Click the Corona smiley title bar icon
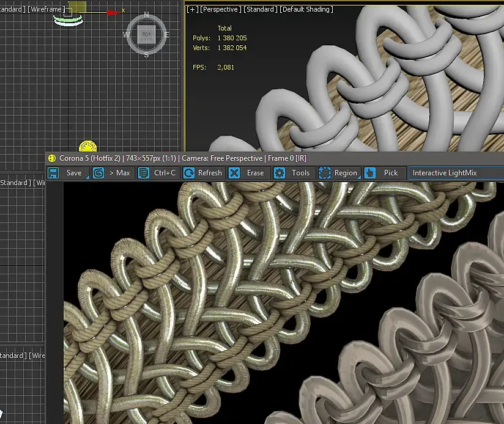This screenshot has height=424, width=504. click(x=52, y=158)
